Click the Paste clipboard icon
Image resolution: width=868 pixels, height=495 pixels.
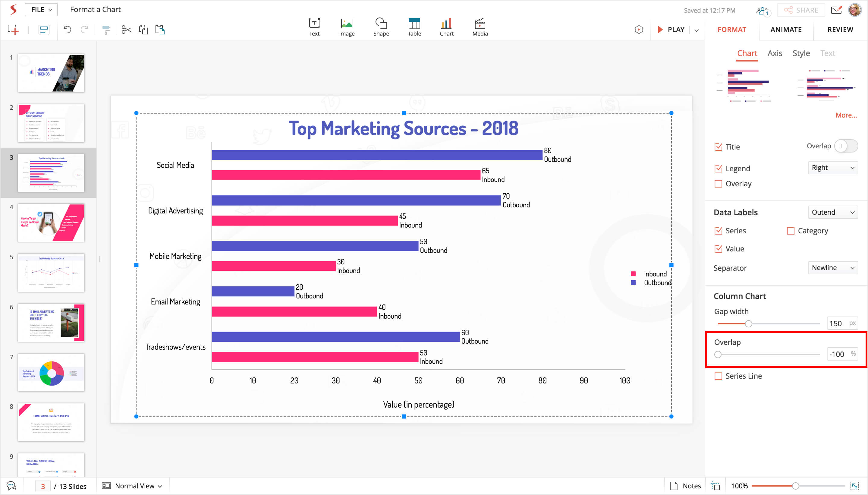pos(160,30)
